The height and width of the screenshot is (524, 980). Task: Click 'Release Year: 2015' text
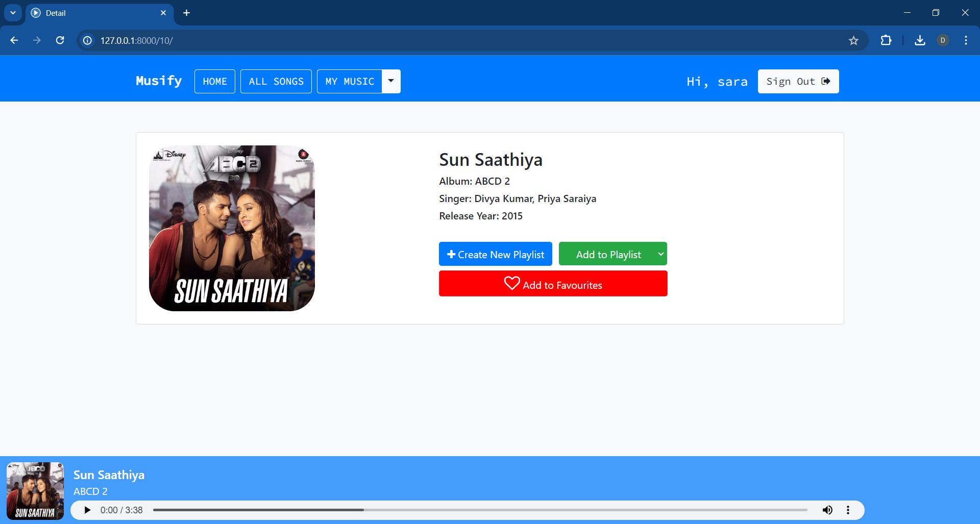point(481,216)
